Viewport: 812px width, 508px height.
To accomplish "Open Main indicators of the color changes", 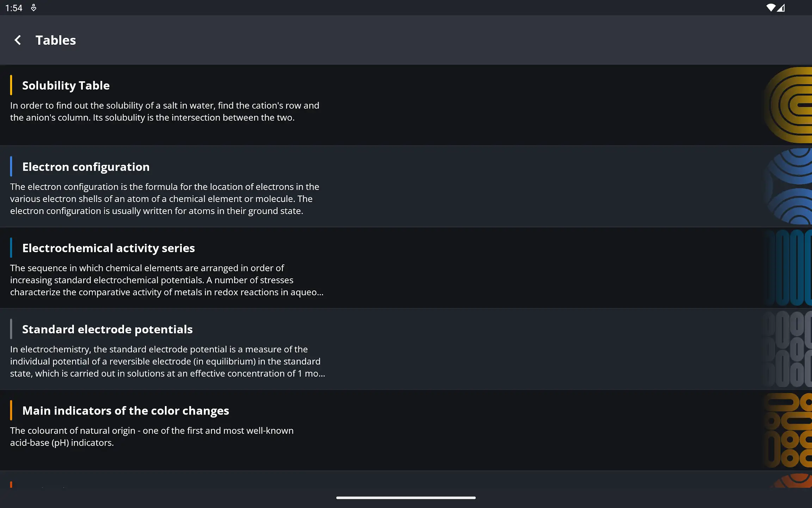I will 126,411.
